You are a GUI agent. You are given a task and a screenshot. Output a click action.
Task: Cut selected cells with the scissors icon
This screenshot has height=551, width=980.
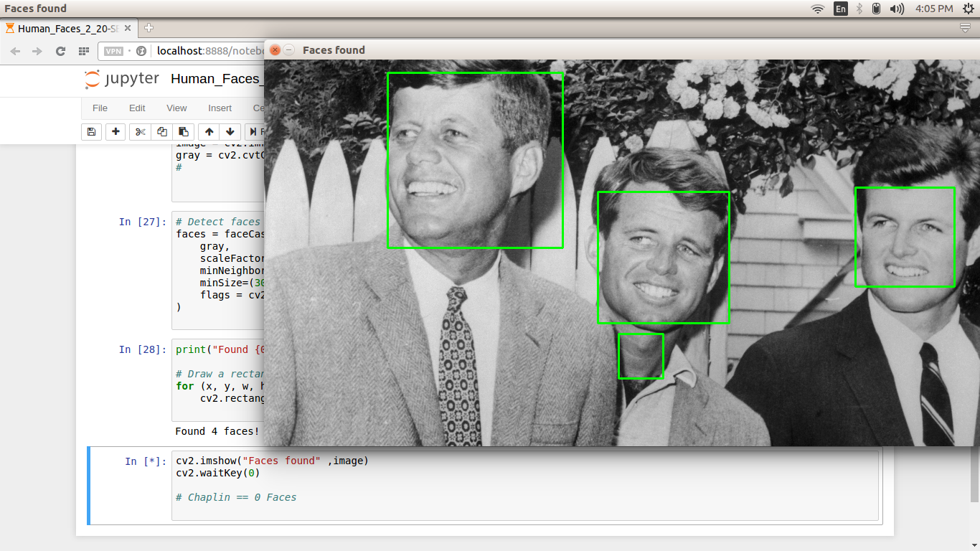pos(140,132)
